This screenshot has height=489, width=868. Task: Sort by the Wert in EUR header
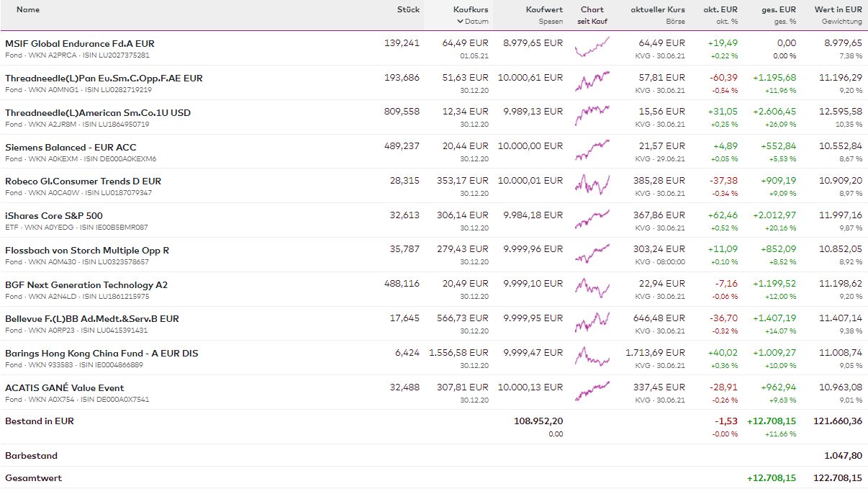pyautogui.click(x=838, y=10)
